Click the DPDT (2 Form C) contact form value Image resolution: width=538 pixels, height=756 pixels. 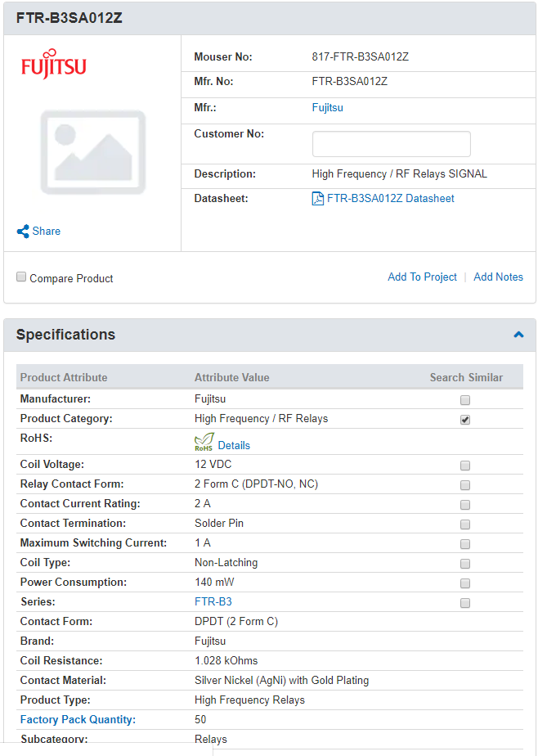point(236,622)
